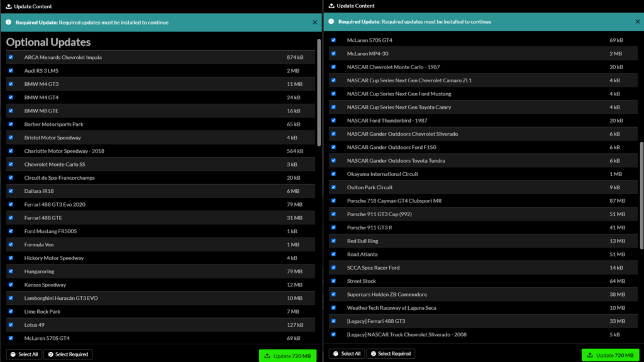Click the Lime Rock Park row name
Viewport: 644px width, 362px height.
point(42,312)
